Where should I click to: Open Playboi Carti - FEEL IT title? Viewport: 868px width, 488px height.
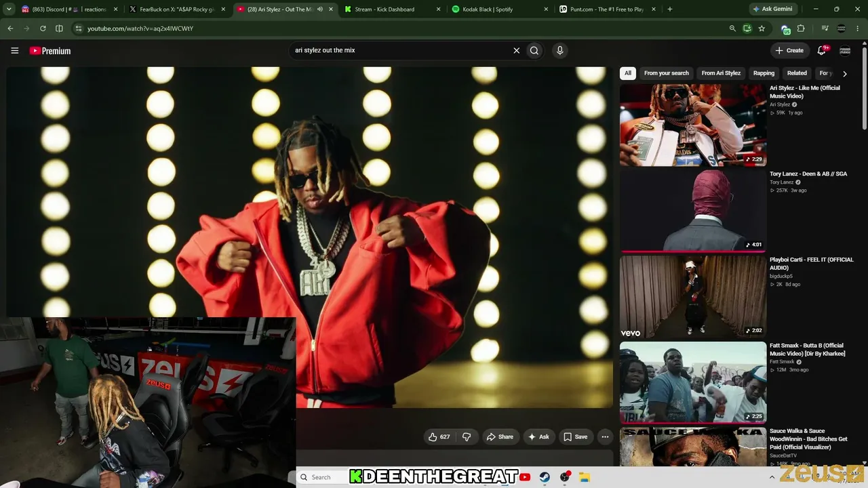pos(811,264)
